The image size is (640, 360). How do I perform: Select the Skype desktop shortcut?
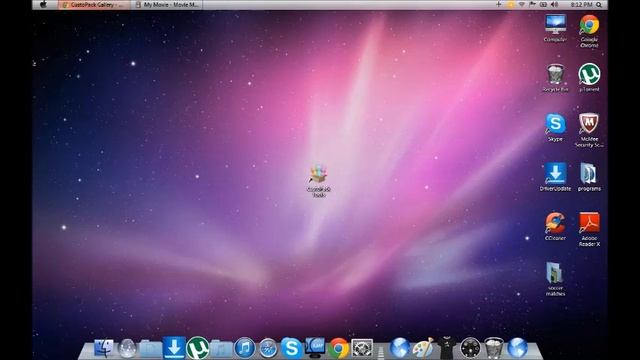tap(556, 127)
